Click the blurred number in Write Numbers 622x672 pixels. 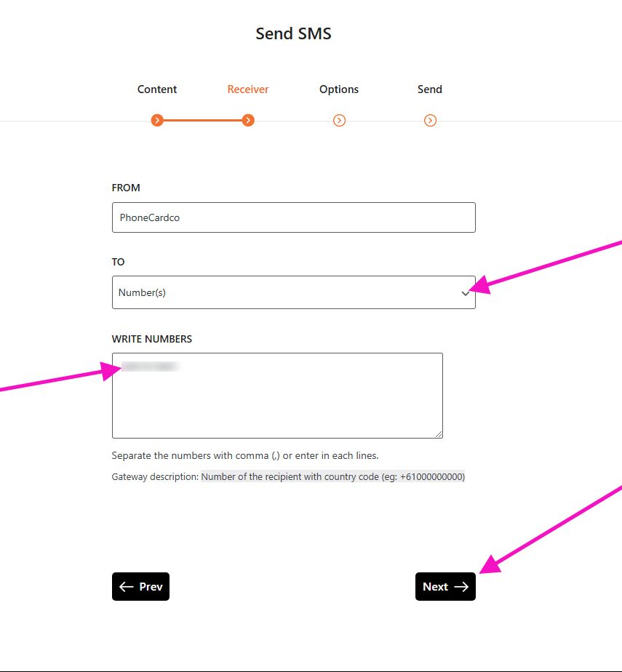click(150, 367)
